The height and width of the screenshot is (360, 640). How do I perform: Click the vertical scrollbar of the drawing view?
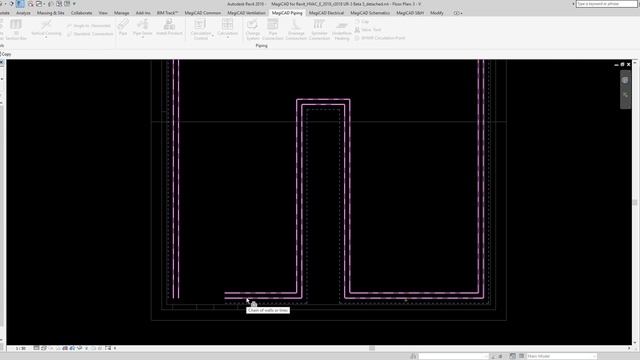coord(635,202)
